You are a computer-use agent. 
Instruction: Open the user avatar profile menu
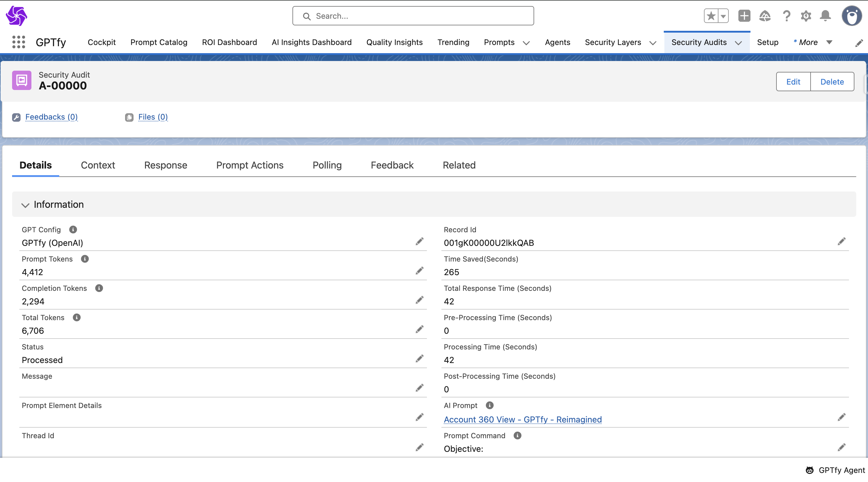pos(851,16)
